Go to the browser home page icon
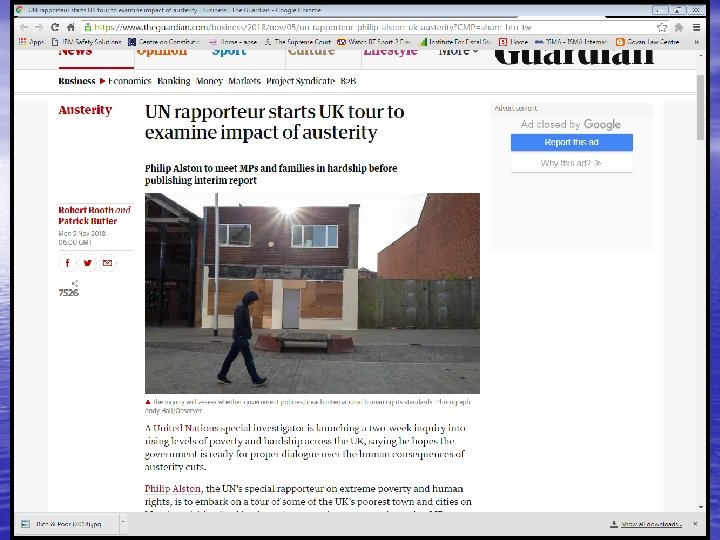Image resolution: width=720 pixels, height=540 pixels. click(x=71, y=27)
